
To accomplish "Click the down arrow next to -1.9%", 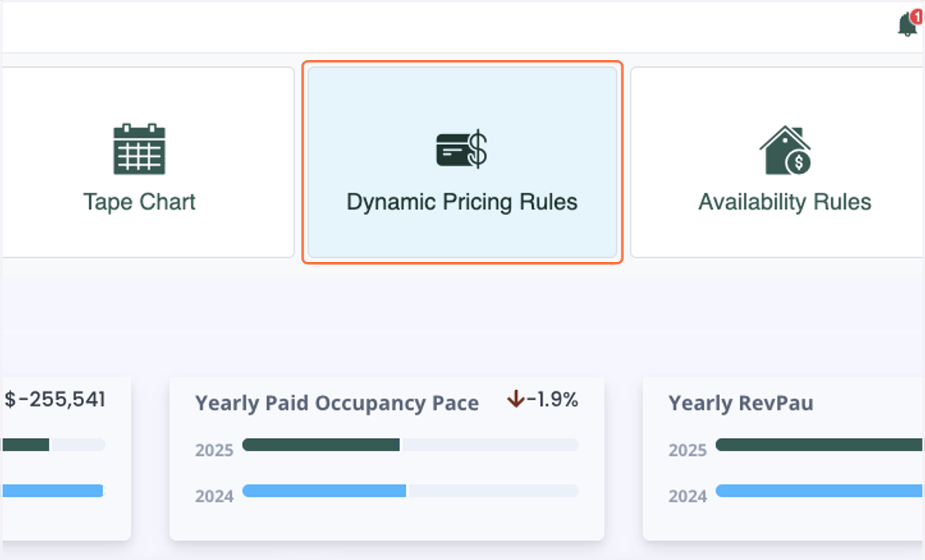I will pyautogui.click(x=516, y=400).
